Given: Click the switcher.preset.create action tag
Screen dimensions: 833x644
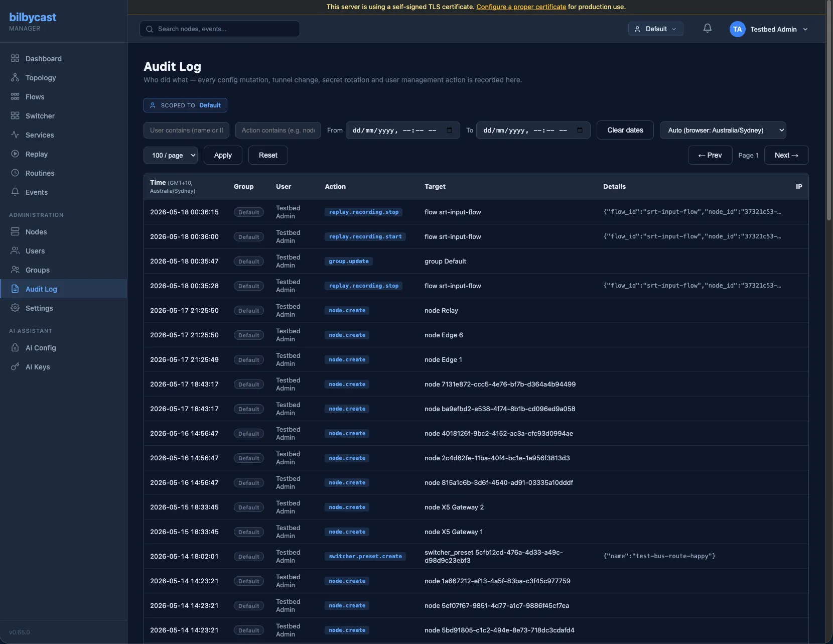Looking at the screenshot, I should click(x=365, y=557).
